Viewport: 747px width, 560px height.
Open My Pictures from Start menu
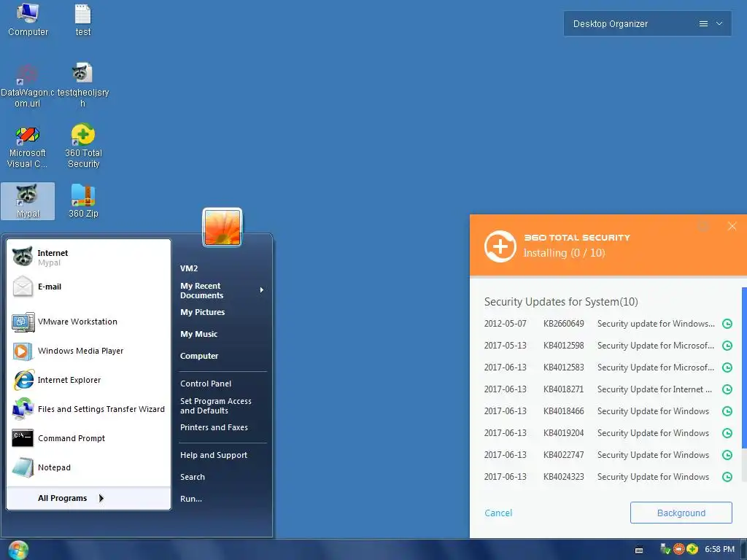coord(203,312)
